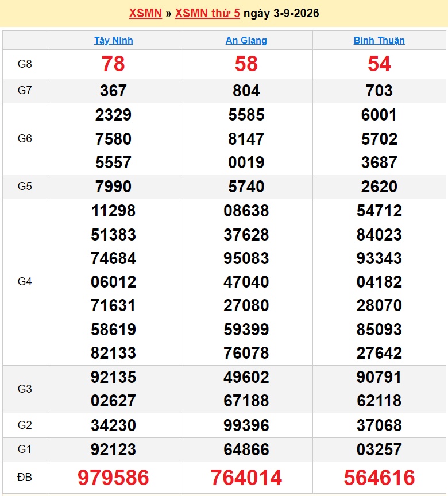Click the G6 number 5702

(379, 139)
